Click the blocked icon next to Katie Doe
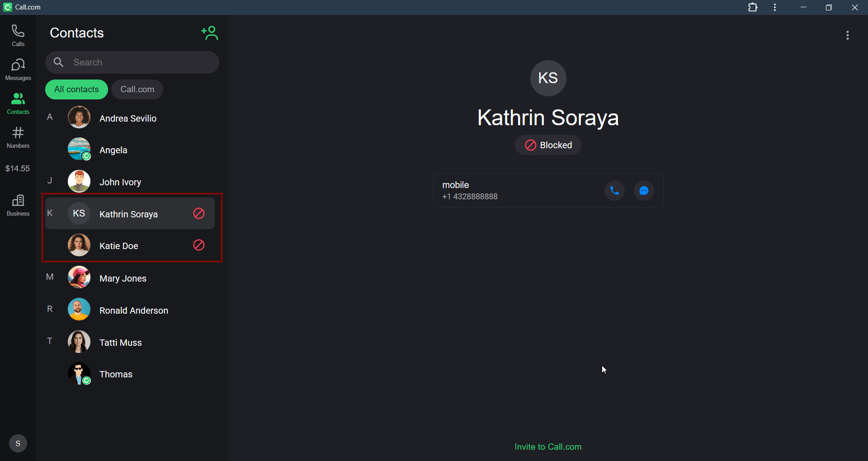 [x=199, y=245]
